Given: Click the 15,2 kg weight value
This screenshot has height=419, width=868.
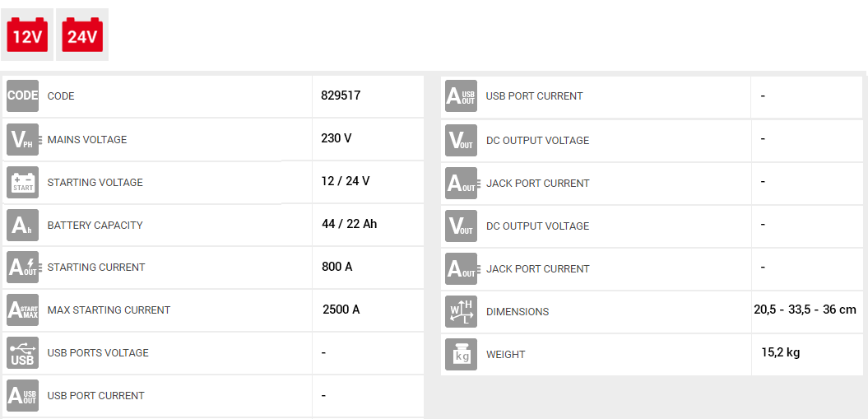Looking at the screenshot, I should [x=780, y=352].
